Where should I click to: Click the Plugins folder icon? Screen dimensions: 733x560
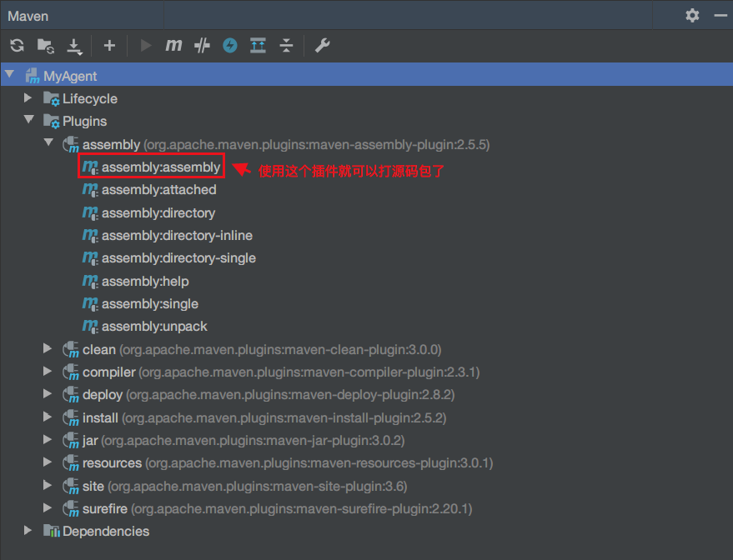coord(52,121)
